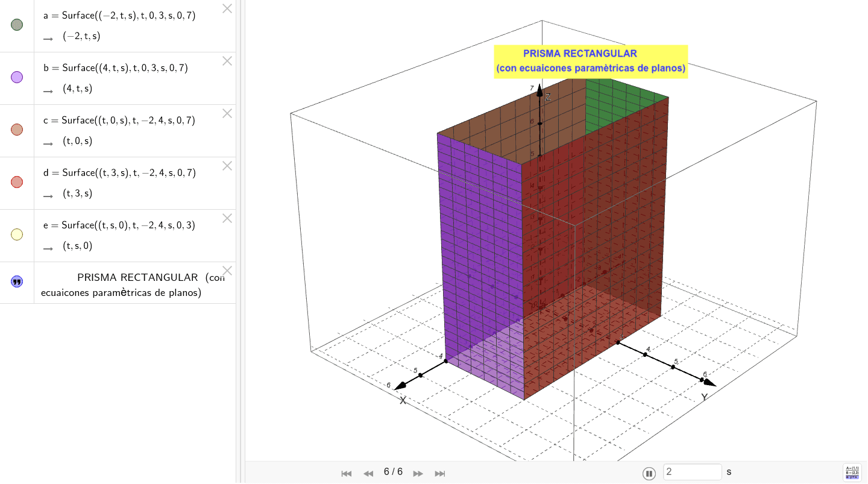Click the purple color swatch of surface b
This screenshot has width=868, height=484.
coord(16,77)
